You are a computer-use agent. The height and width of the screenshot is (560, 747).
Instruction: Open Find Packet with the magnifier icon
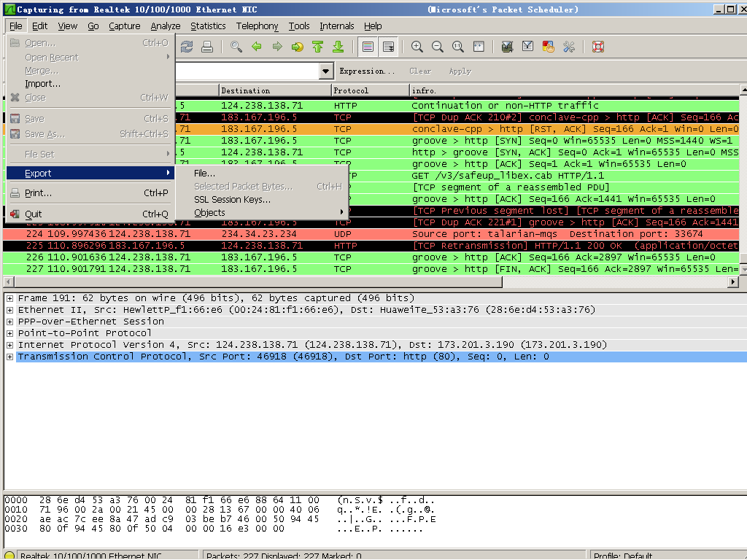click(236, 47)
